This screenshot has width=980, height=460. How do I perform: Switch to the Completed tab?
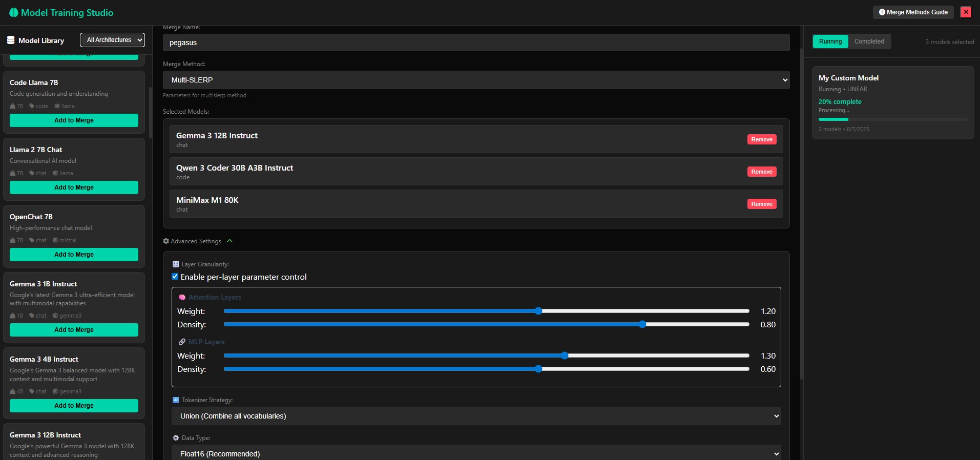[869, 41]
